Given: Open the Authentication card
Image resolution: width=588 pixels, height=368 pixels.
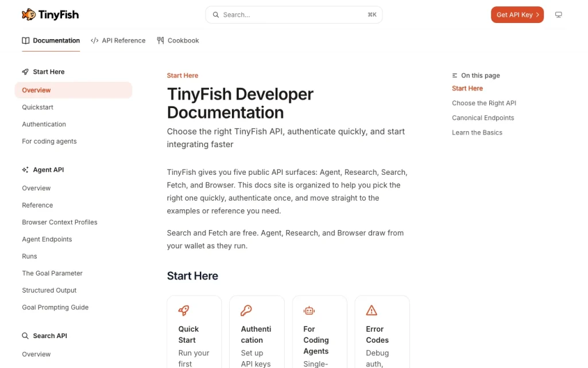Looking at the screenshot, I should coord(257,332).
